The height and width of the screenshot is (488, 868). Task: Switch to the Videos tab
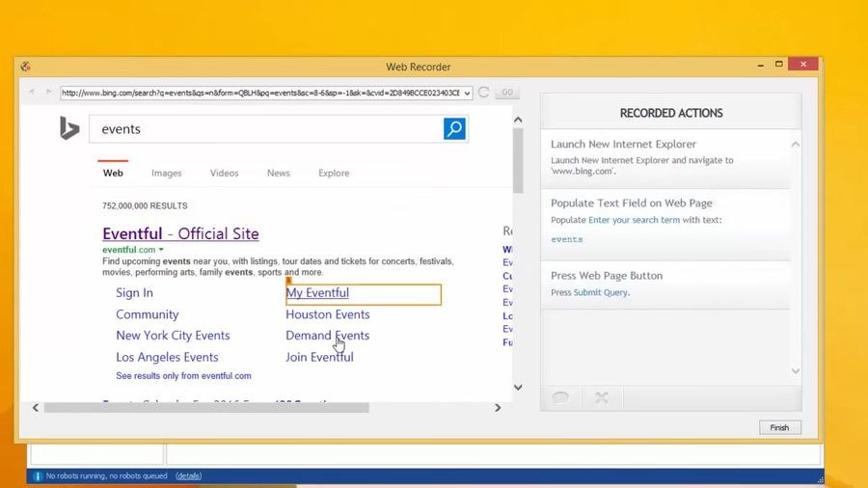(224, 174)
